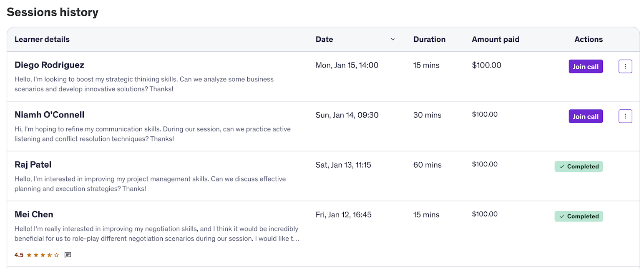The width and height of the screenshot is (644, 269).
Task: Click the Learner details column header
Action: 42,39
